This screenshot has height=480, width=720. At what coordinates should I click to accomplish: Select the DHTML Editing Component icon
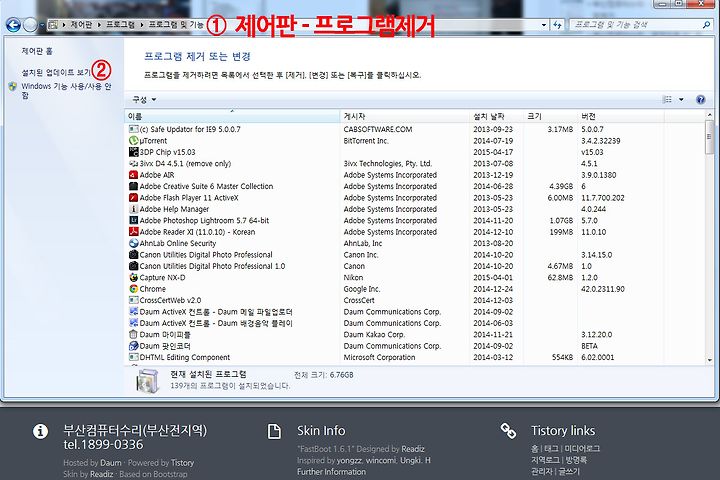(134, 357)
